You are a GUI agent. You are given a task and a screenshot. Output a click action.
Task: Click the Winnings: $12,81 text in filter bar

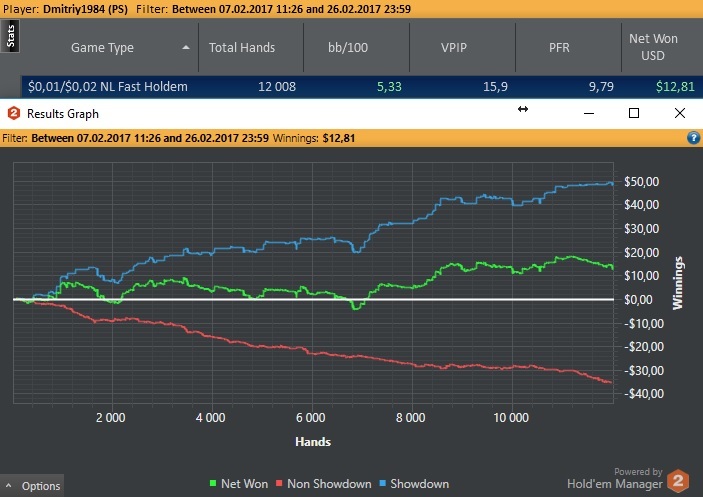click(314, 138)
